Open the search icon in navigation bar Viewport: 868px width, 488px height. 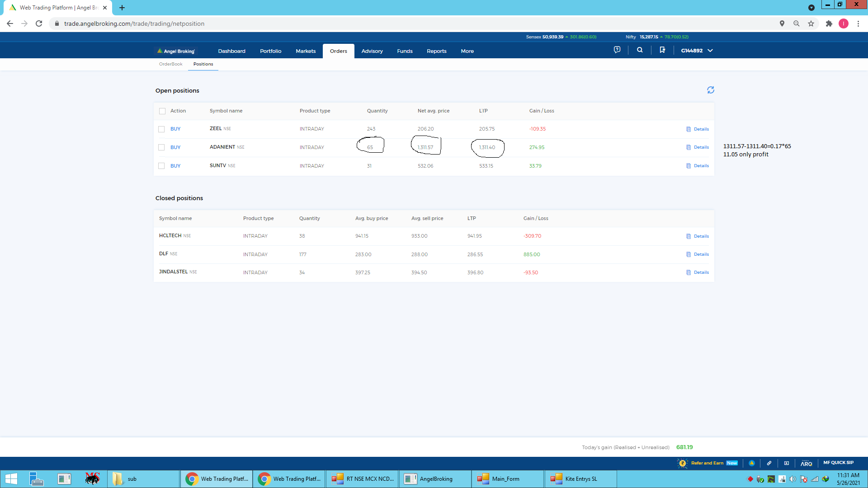coord(640,50)
